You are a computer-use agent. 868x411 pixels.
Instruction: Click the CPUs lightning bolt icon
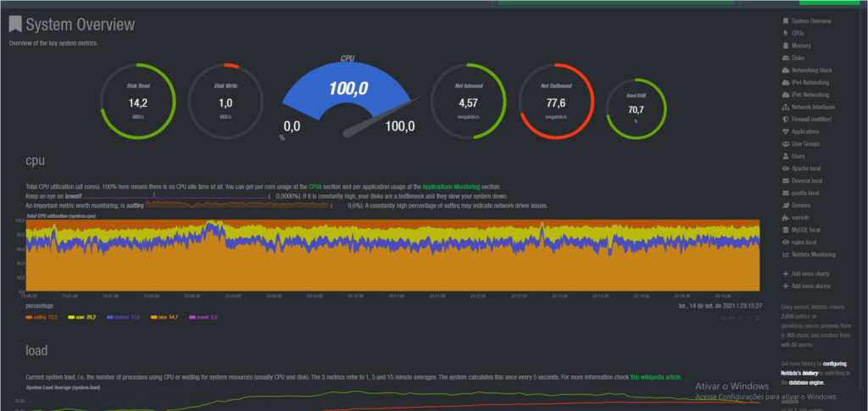[x=785, y=33]
